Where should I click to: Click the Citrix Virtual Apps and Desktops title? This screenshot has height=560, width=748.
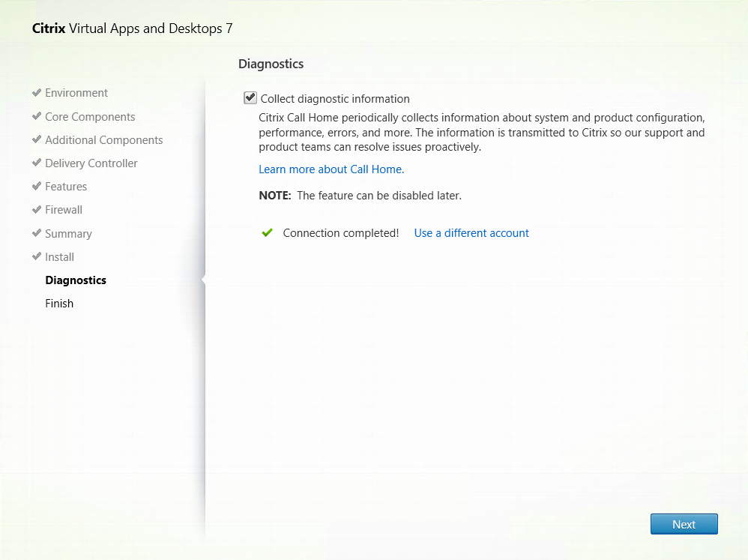point(133,28)
